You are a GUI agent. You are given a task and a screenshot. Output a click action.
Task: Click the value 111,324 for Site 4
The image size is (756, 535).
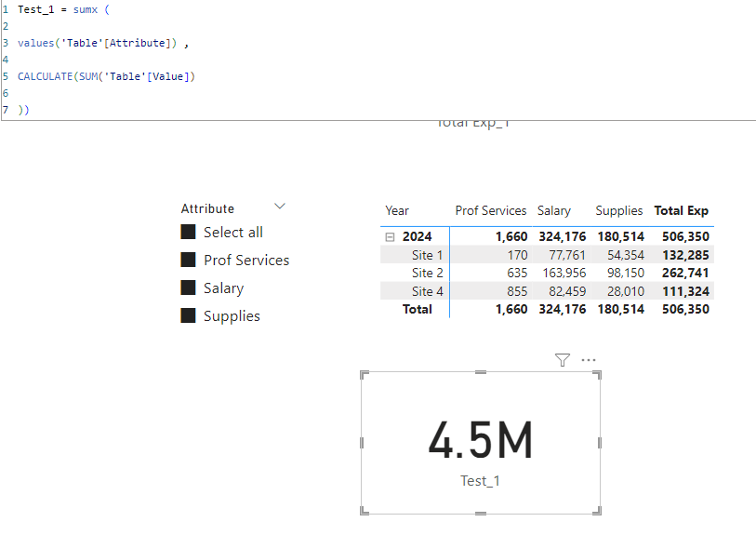tap(685, 291)
